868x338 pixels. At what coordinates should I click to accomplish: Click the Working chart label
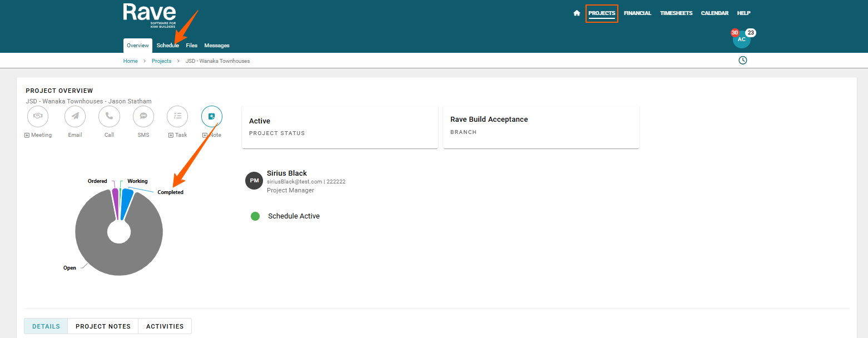click(137, 181)
